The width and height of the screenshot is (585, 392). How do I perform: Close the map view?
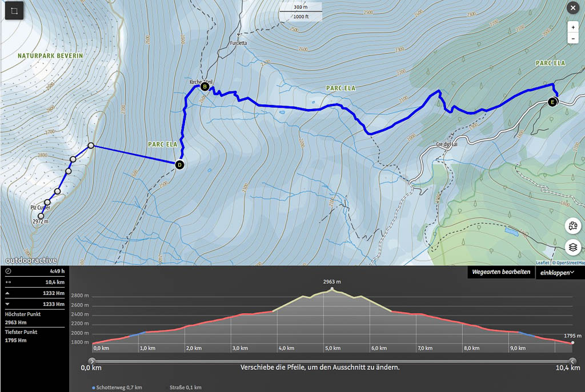click(x=572, y=8)
